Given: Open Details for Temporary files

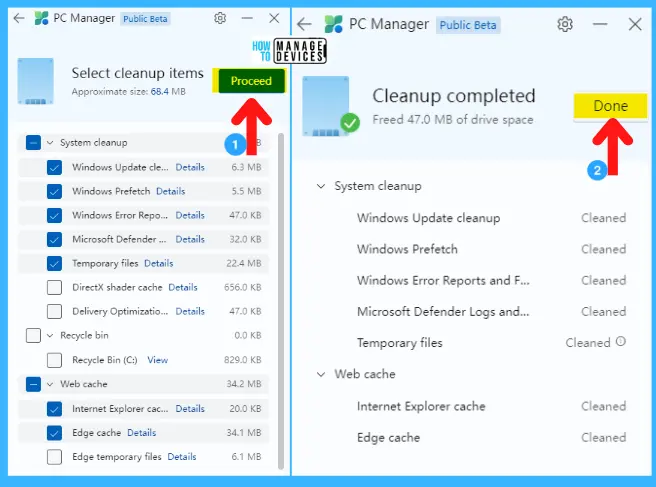Looking at the screenshot, I should click(x=159, y=264).
